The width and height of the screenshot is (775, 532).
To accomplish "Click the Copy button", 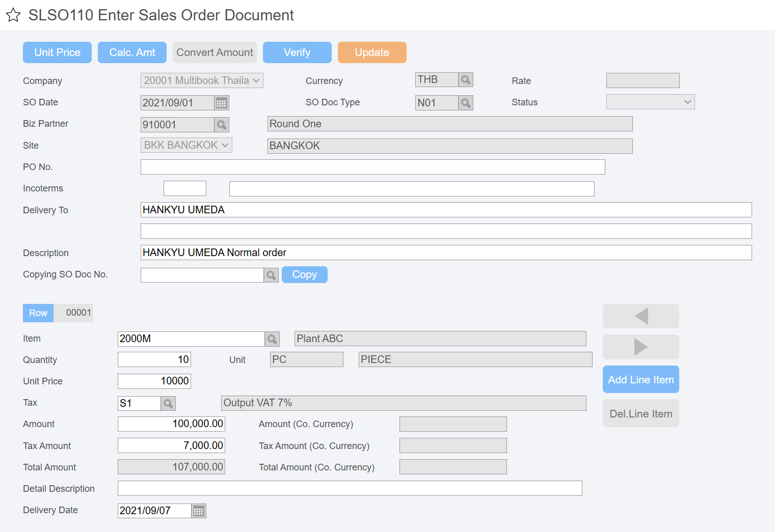I will click(x=305, y=274).
